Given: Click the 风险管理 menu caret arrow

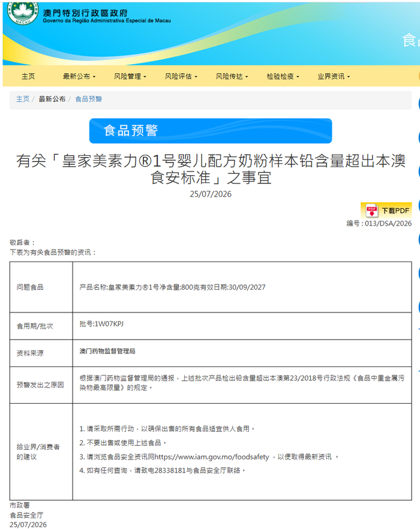Looking at the screenshot, I should pos(145,77).
